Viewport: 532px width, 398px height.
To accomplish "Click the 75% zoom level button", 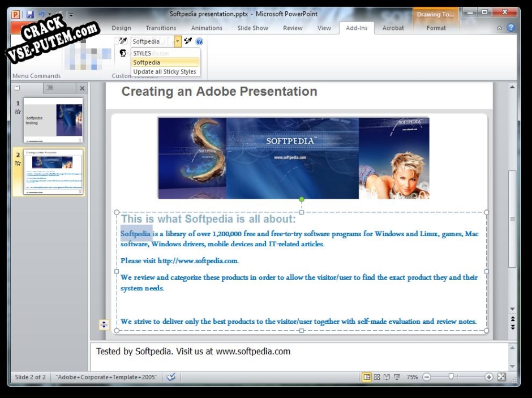I will (412, 377).
